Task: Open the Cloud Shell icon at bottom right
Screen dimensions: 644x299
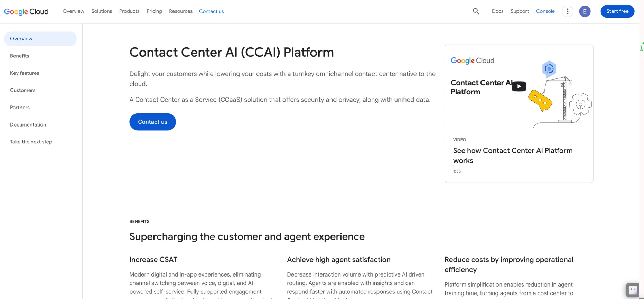Action: click(x=633, y=290)
